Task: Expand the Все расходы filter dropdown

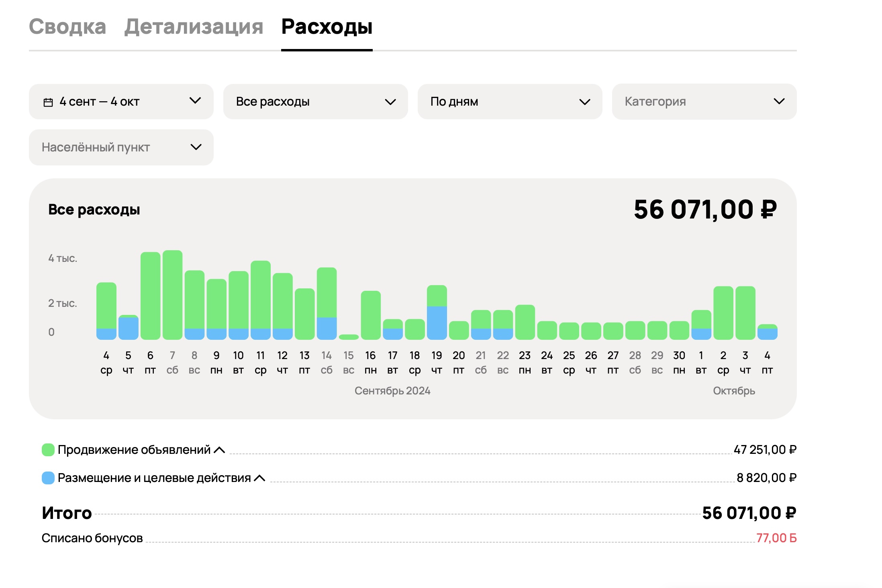Action: pos(315,102)
